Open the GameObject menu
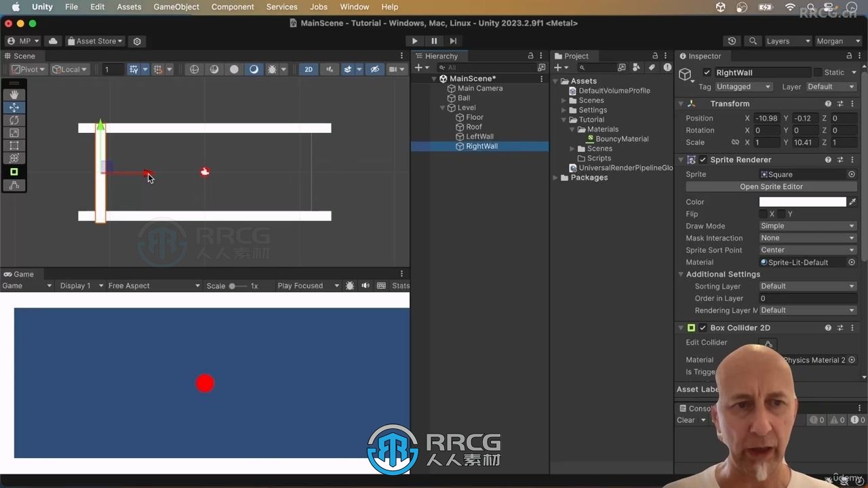868x488 pixels. [176, 7]
